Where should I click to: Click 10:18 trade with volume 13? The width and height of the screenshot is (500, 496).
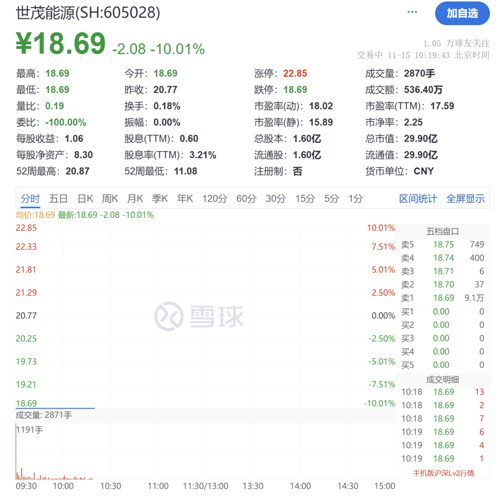tap(443, 392)
